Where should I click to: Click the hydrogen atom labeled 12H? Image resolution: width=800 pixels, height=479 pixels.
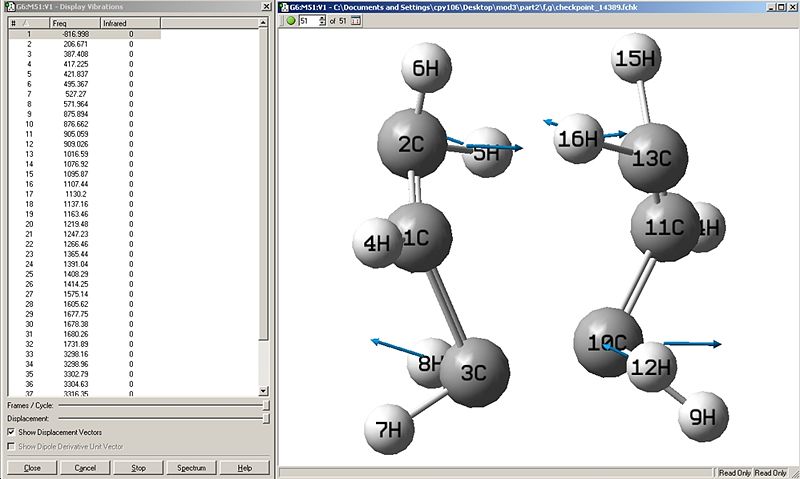(652, 367)
